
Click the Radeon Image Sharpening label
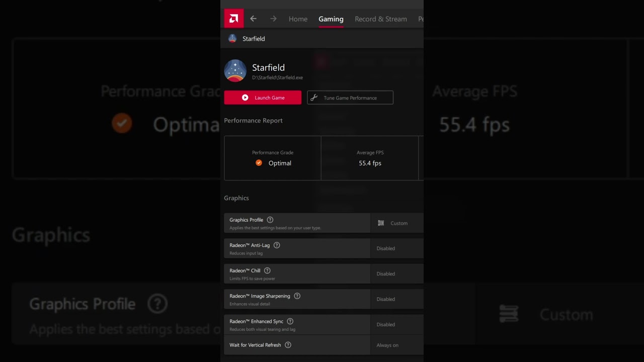(260, 296)
